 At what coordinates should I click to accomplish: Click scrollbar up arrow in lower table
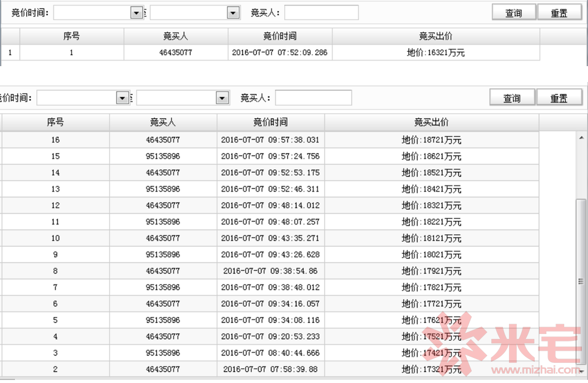click(x=581, y=138)
